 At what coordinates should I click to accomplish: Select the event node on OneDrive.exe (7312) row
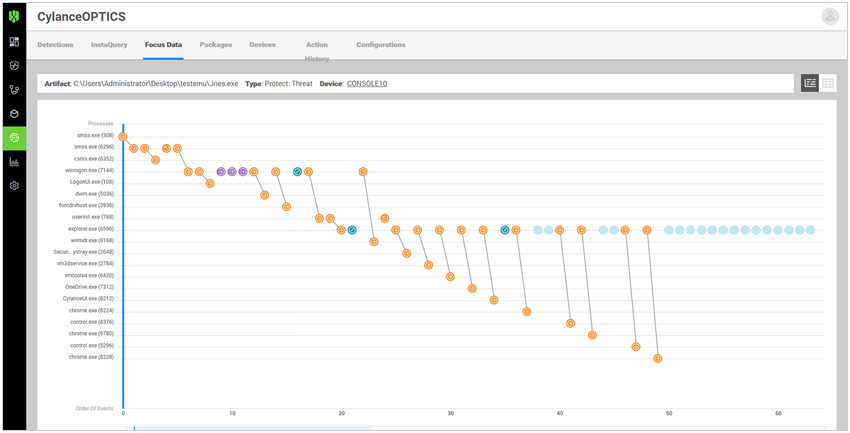472,288
